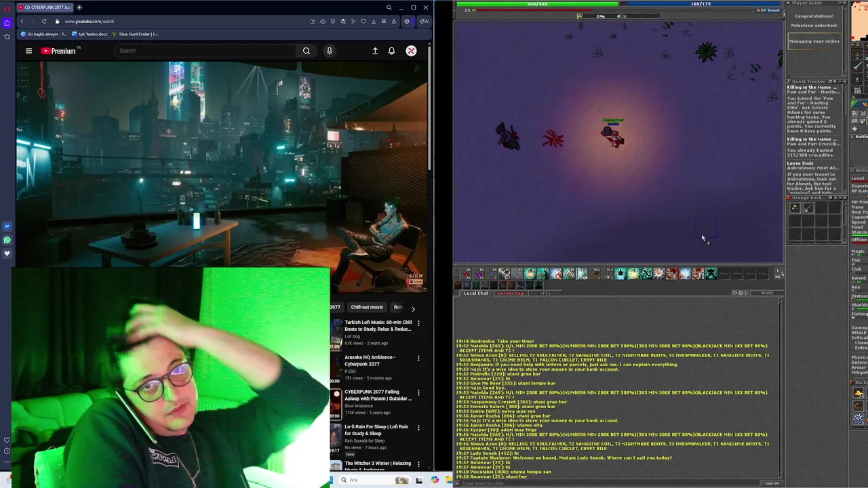Switch to the NPCs chat tab
Viewport: 868px width, 488px height.
pos(545,293)
